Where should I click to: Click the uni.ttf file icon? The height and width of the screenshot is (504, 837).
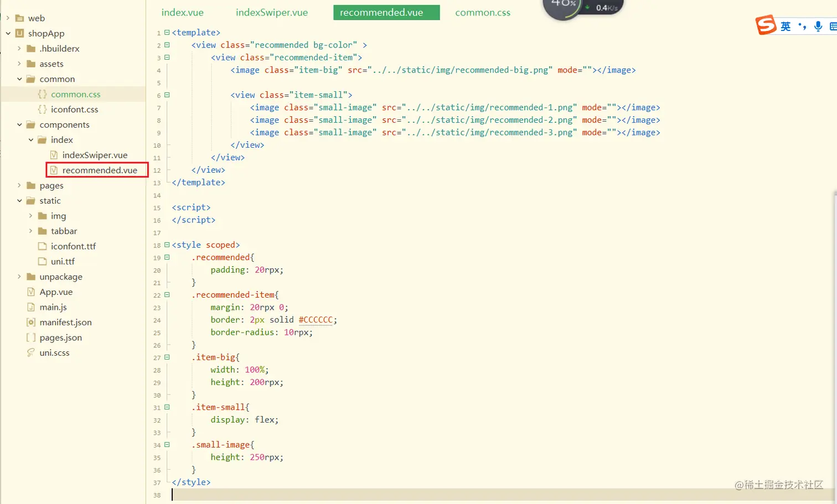coord(42,262)
